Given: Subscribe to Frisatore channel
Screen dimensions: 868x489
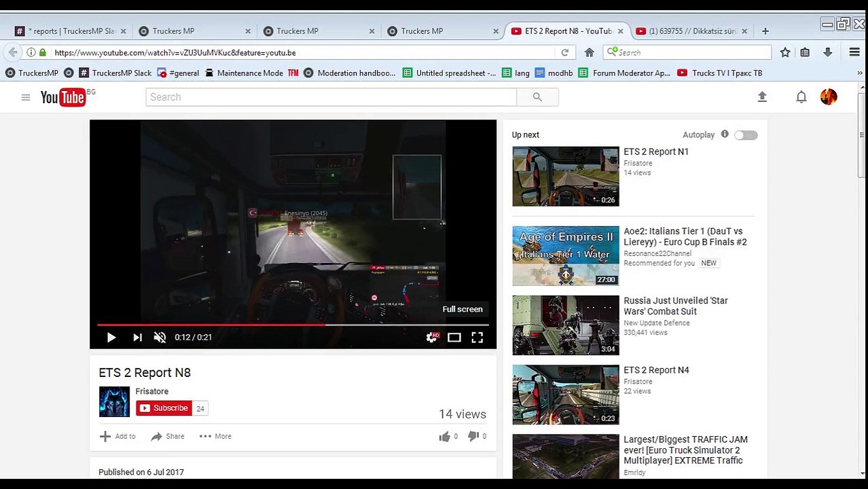Looking at the screenshot, I should click(164, 408).
